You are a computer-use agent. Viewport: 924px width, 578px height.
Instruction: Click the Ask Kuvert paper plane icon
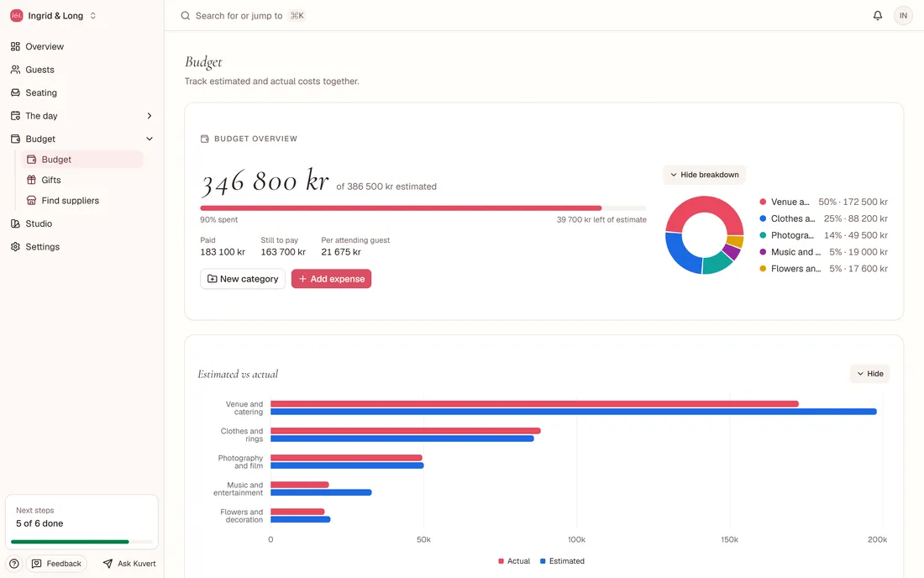pyautogui.click(x=108, y=564)
